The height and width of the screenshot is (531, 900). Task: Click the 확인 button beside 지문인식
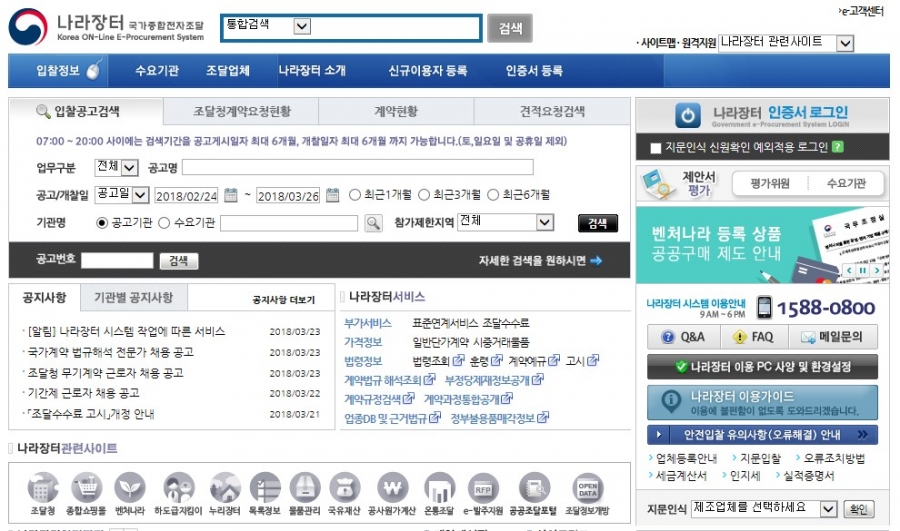coord(859,509)
